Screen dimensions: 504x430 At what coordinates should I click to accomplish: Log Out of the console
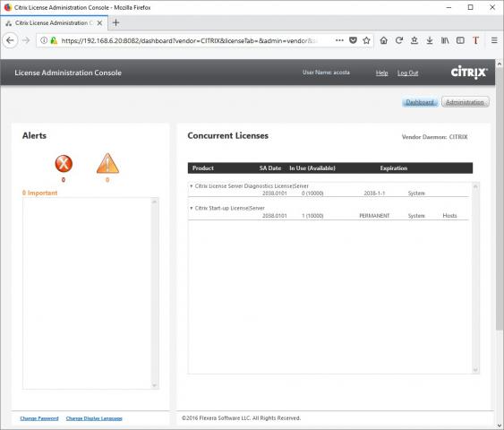tap(407, 73)
